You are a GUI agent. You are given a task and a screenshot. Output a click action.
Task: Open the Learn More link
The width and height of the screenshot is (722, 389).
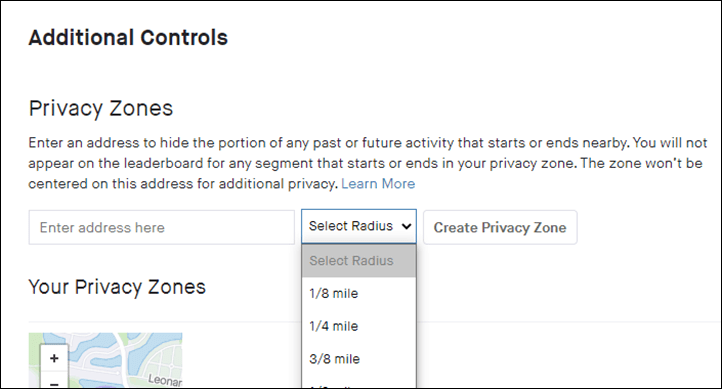coord(378,184)
